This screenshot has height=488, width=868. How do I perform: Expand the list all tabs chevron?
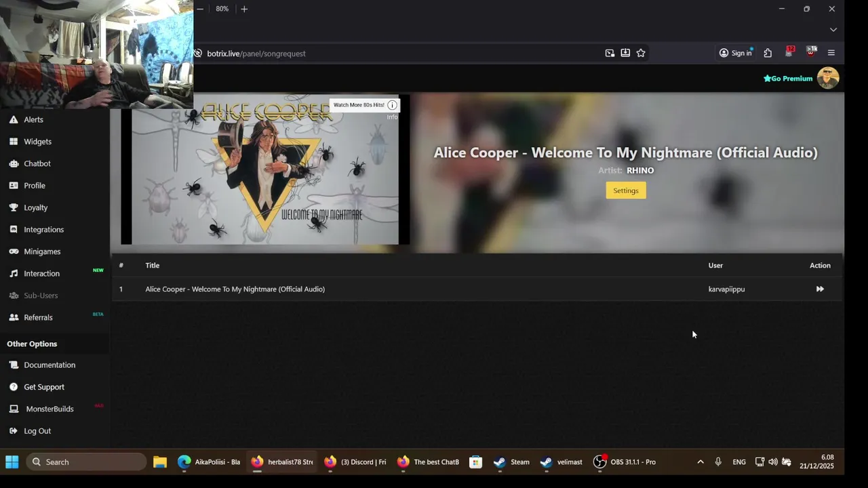(x=833, y=30)
